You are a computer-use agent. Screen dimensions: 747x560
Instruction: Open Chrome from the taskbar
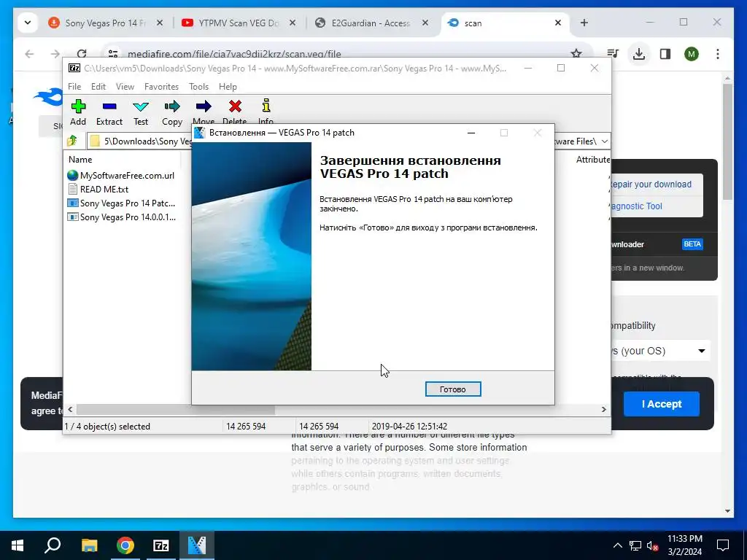125,545
